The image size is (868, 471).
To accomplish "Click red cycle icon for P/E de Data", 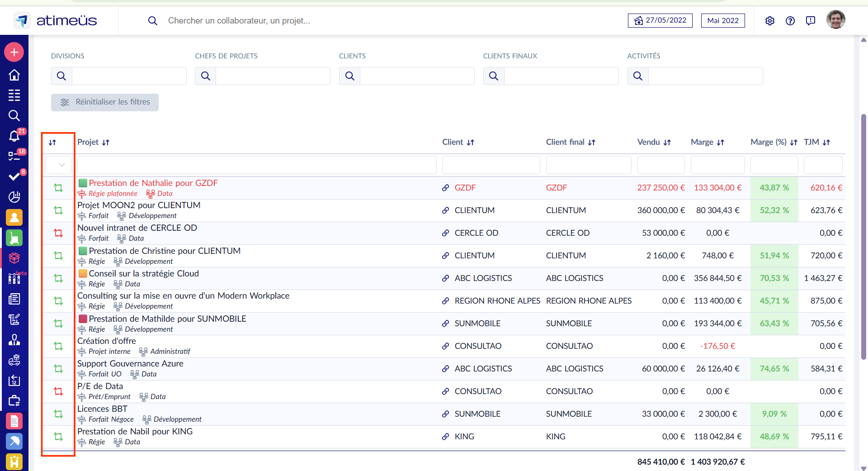I will pos(58,391).
